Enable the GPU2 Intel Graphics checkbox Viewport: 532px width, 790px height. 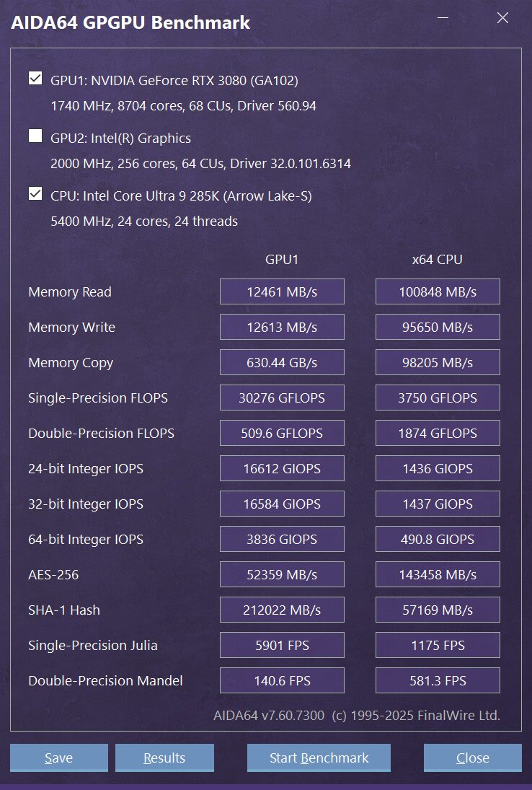pos(35,136)
